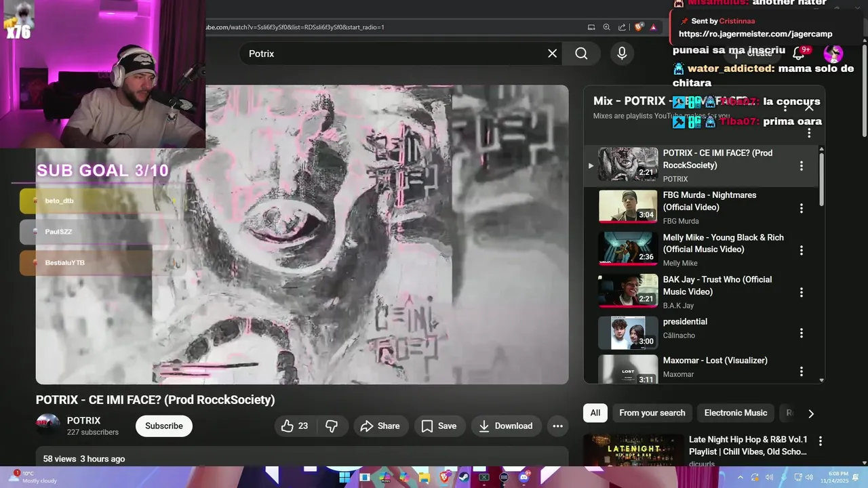868x488 pixels.
Task: Open options for presidential video
Action: point(802,333)
